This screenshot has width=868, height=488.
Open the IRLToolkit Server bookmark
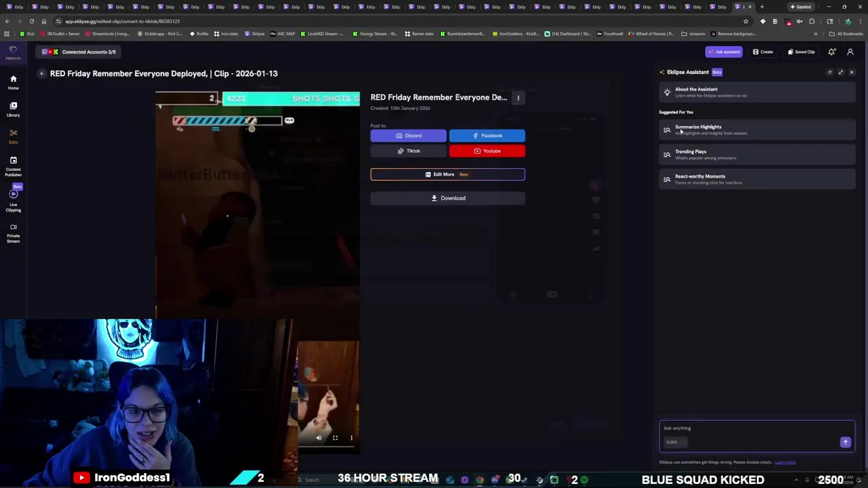(60, 33)
